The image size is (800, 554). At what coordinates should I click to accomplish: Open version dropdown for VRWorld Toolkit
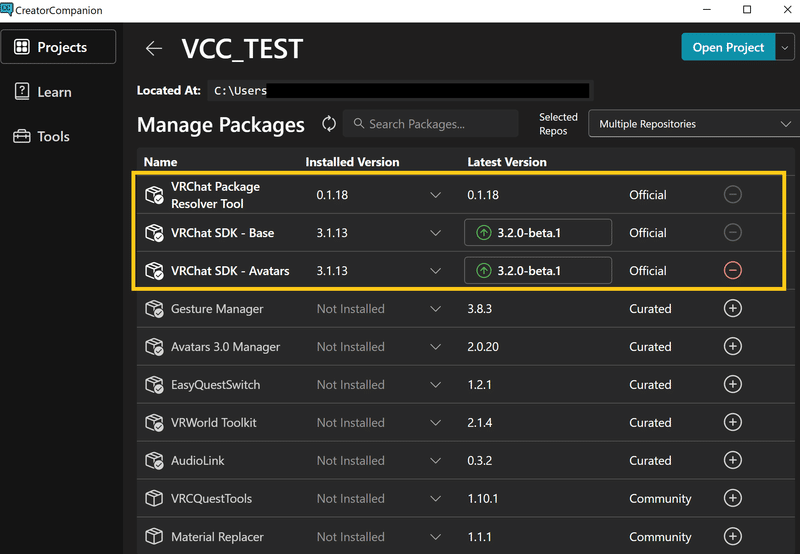pos(435,422)
